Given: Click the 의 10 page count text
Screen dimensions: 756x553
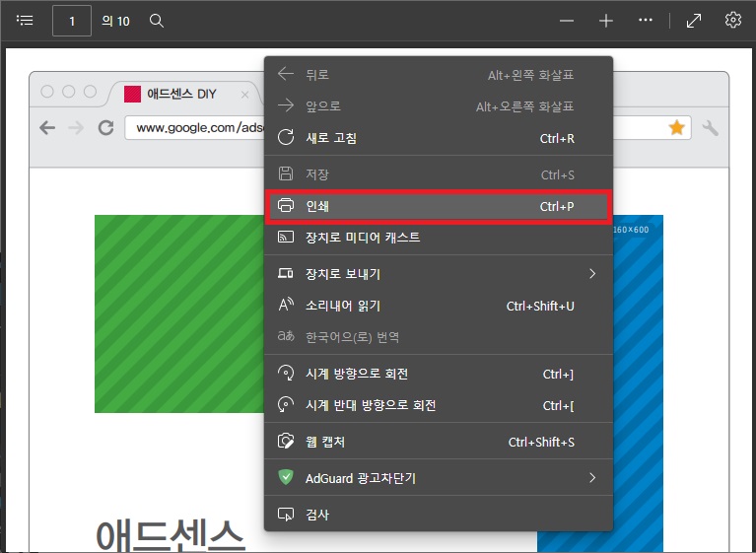Looking at the screenshot, I should (x=115, y=22).
